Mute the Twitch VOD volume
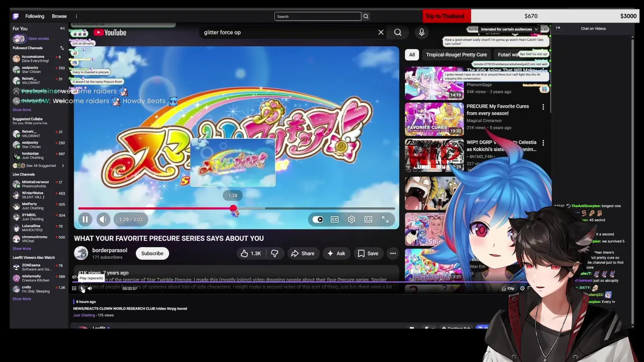This screenshot has height=362, width=644. (90, 289)
